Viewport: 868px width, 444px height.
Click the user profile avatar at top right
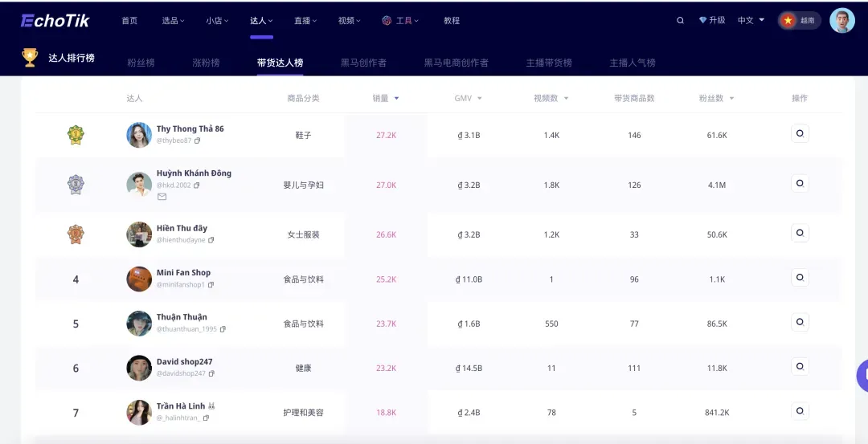click(x=841, y=21)
